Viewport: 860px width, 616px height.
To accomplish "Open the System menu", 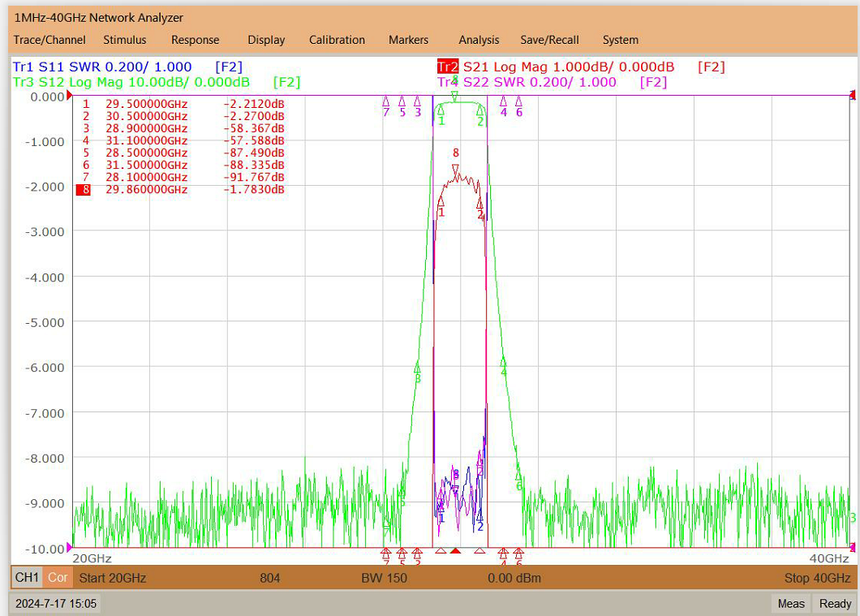I will (621, 40).
